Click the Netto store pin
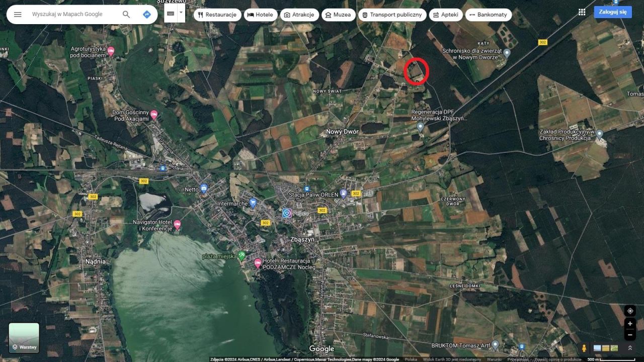Viewport: 644px width, 362px height. click(x=204, y=189)
